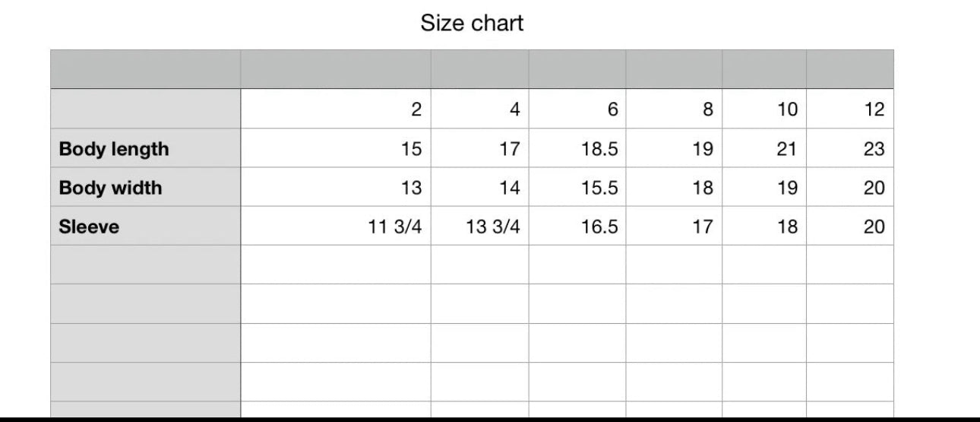Screen dimensions: 980x422
Task: Select empty cell below the Sleeve label
Action: pyautogui.click(x=146, y=265)
